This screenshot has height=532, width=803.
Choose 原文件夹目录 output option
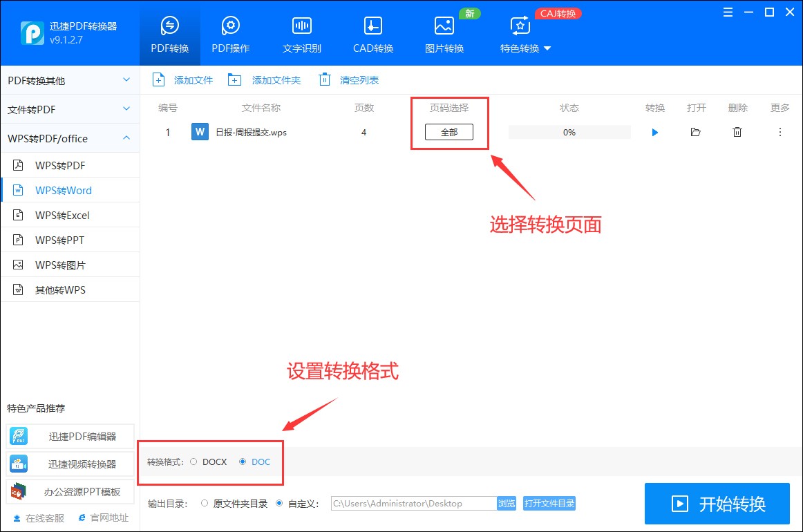(x=234, y=504)
